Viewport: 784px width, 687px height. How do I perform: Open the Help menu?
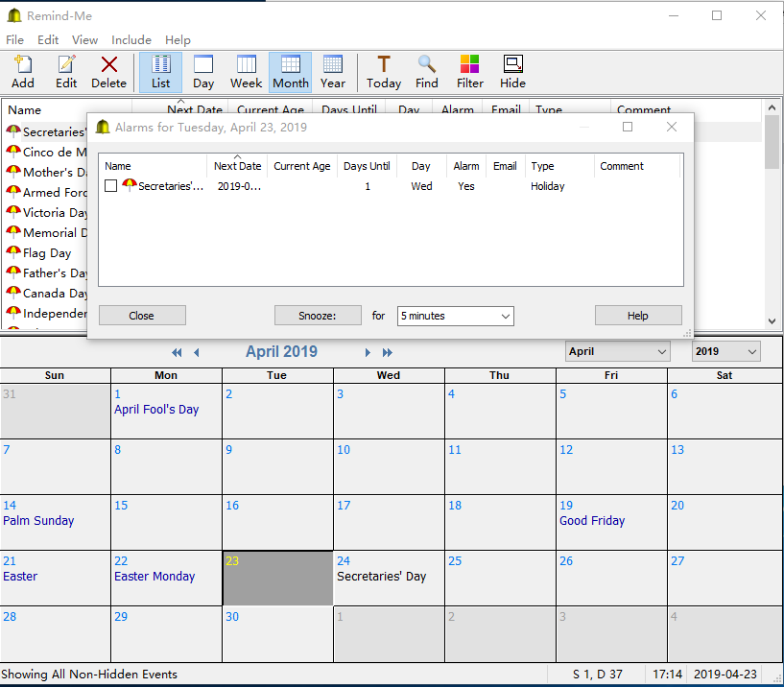pyautogui.click(x=178, y=40)
